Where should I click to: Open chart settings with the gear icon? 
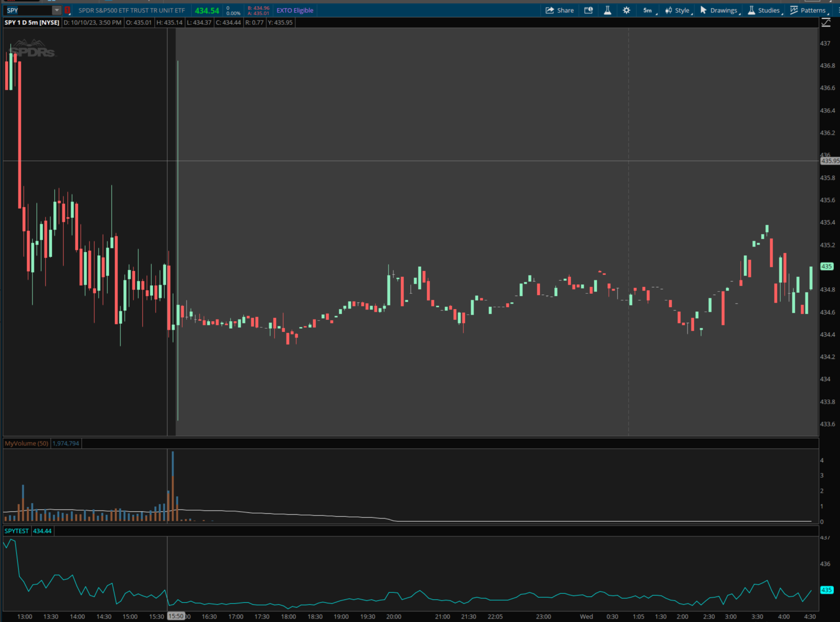click(626, 10)
